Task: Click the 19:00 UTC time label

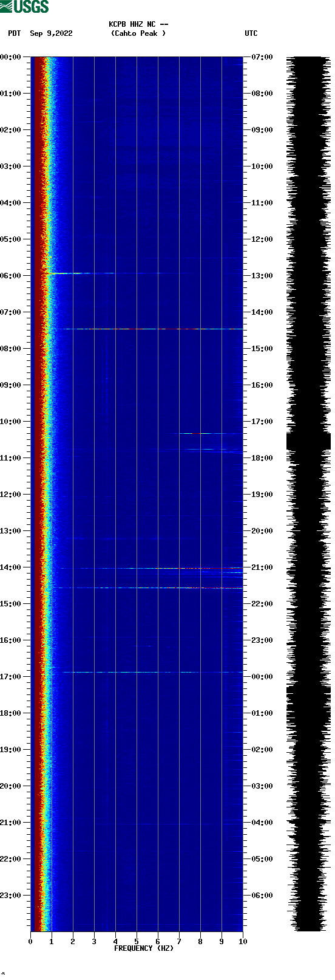Action: coord(262,495)
